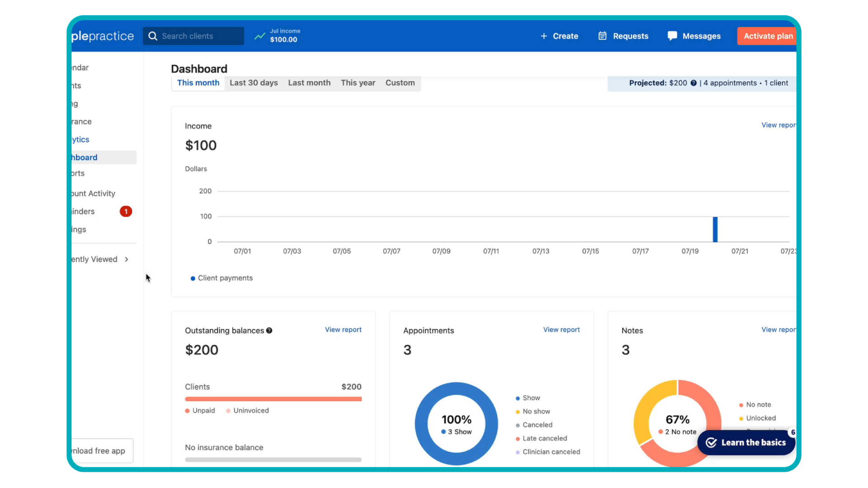Focus the Search clients field
868x488 pixels.
193,36
